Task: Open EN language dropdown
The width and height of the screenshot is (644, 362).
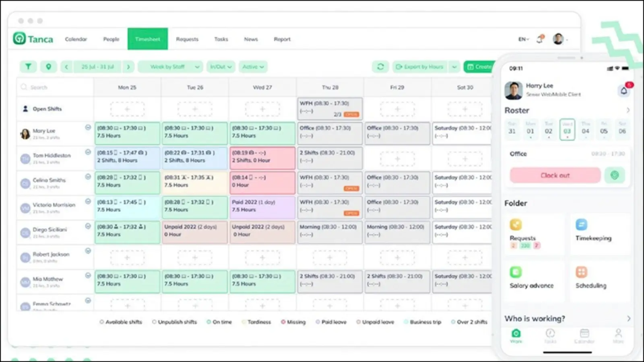Action: tap(523, 39)
